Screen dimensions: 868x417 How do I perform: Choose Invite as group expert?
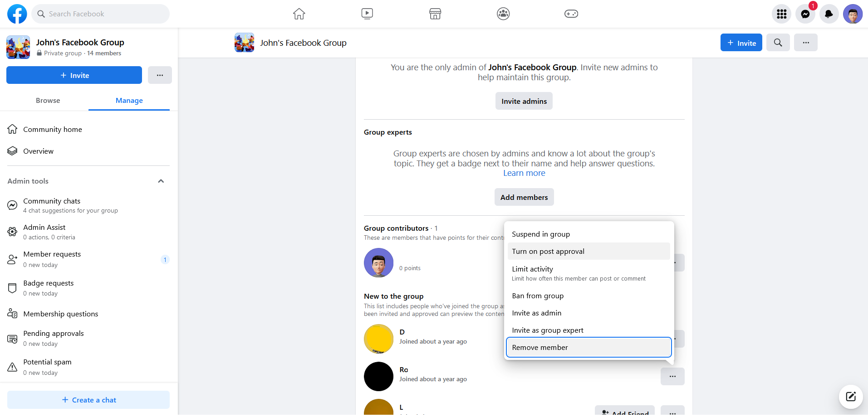tap(589, 330)
